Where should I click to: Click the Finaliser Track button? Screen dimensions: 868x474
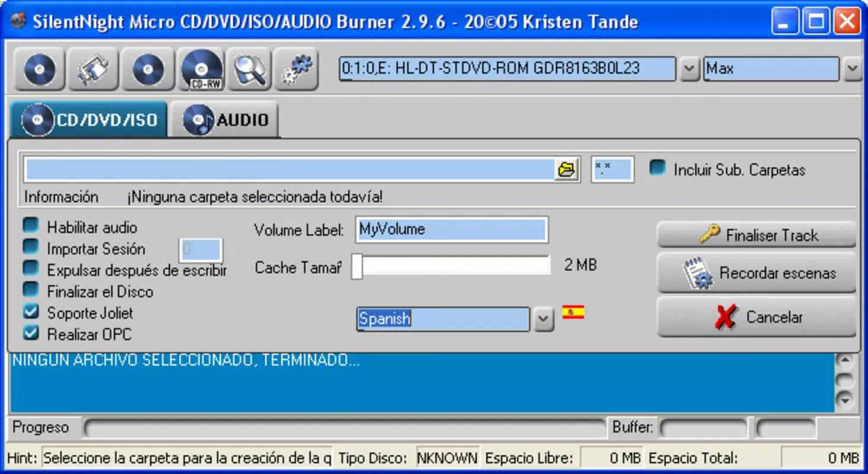(757, 235)
